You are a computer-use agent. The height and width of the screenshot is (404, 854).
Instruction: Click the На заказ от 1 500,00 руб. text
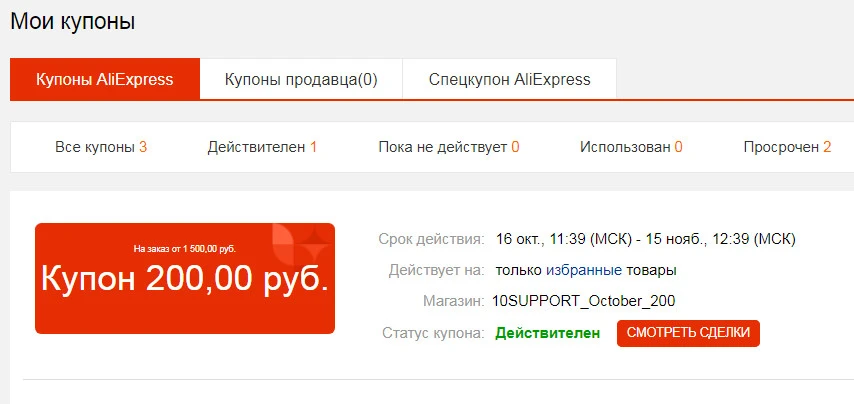pos(185,249)
